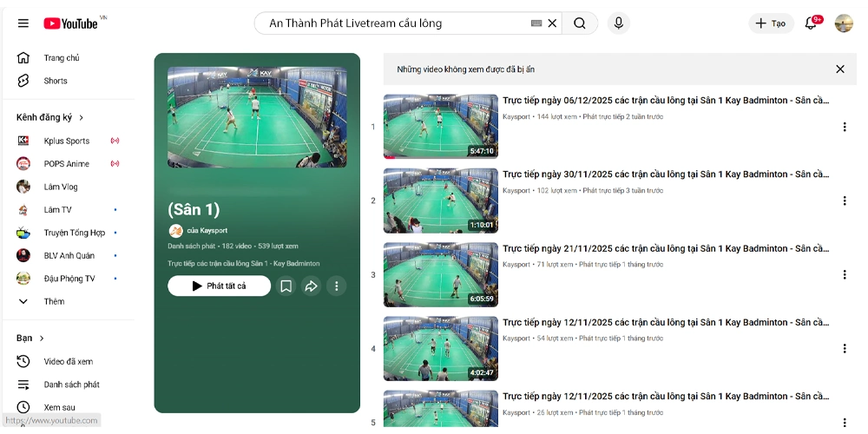This screenshot has width=868, height=434.
Task: Open BLV Anh Quân channel
Action: coord(69,256)
